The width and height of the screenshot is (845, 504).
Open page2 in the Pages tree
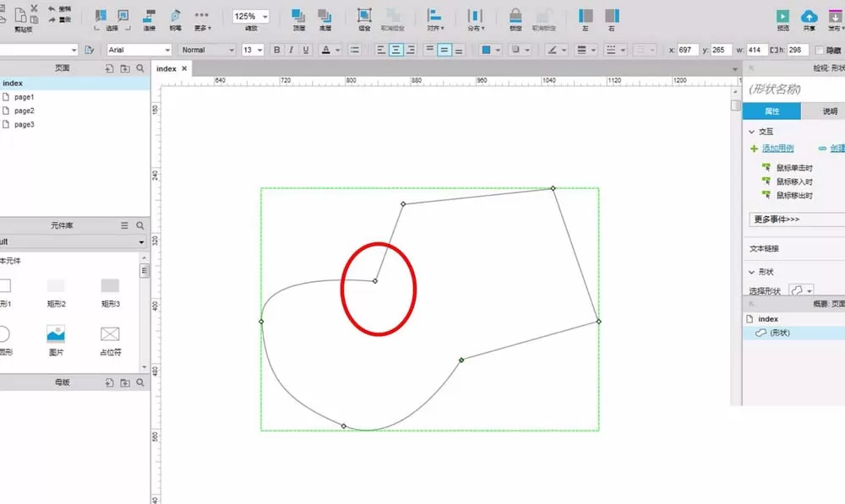click(x=25, y=111)
